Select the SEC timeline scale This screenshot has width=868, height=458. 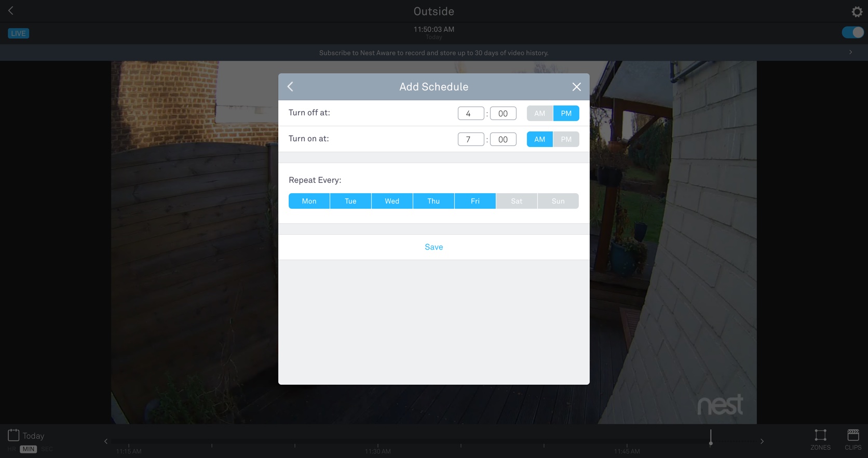click(x=47, y=449)
